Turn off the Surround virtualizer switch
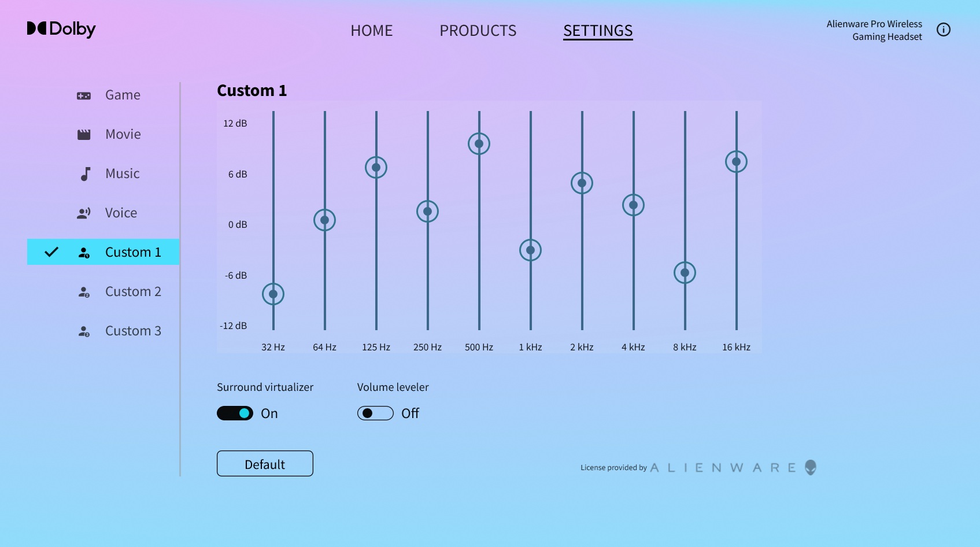980x547 pixels. pos(235,413)
